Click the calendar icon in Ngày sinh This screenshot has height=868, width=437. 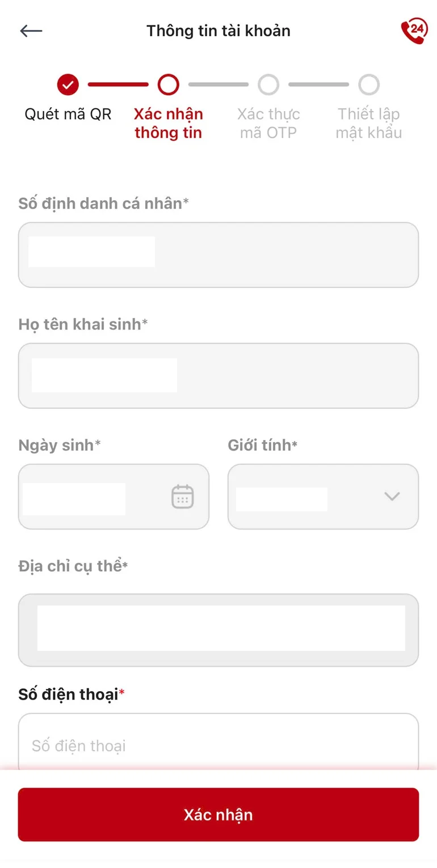pos(182,496)
